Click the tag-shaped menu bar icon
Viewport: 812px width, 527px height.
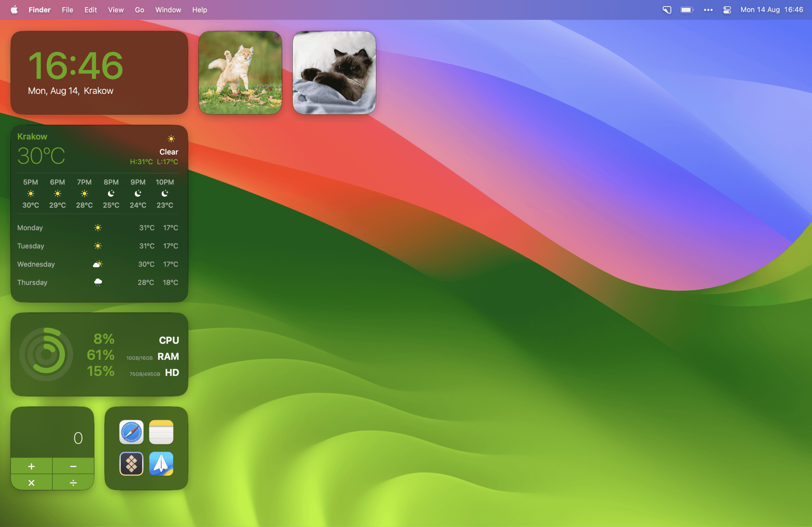[x=667, y=10]
